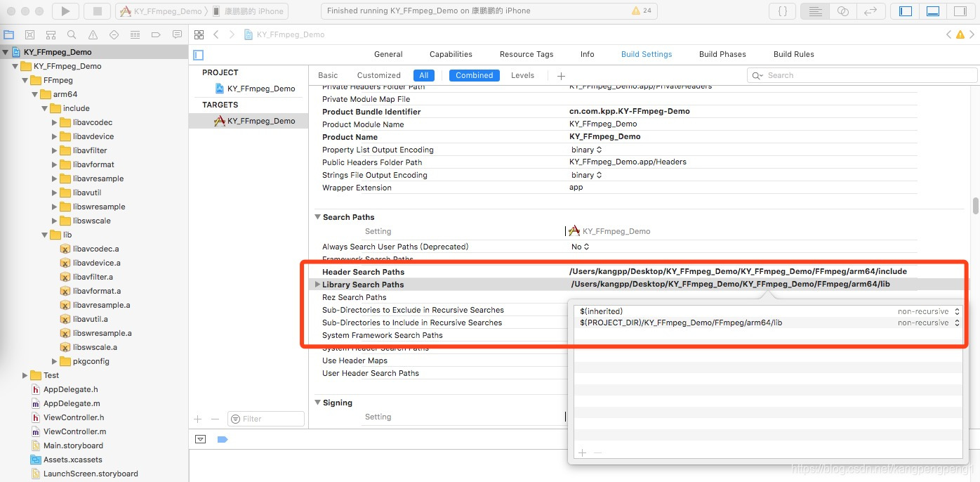
Task: Collapse the FFmpeg folder
Action: tap(26, 80)
